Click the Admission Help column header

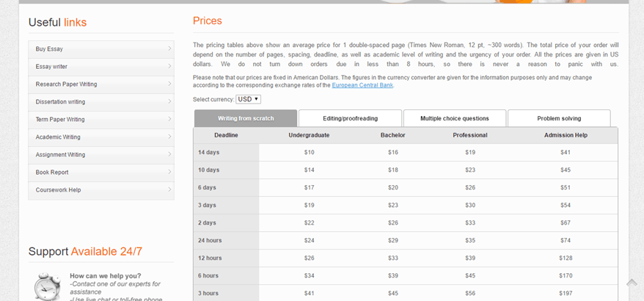566,135
